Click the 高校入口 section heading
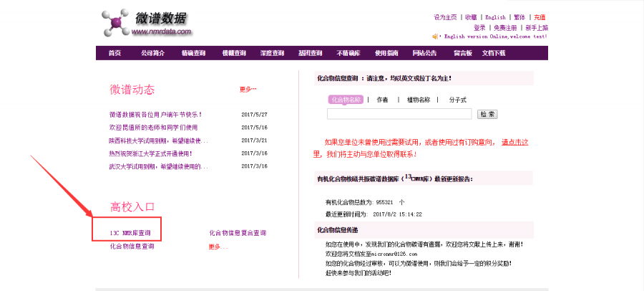This screenshot has width=644, height=291. tap(132, 206)
